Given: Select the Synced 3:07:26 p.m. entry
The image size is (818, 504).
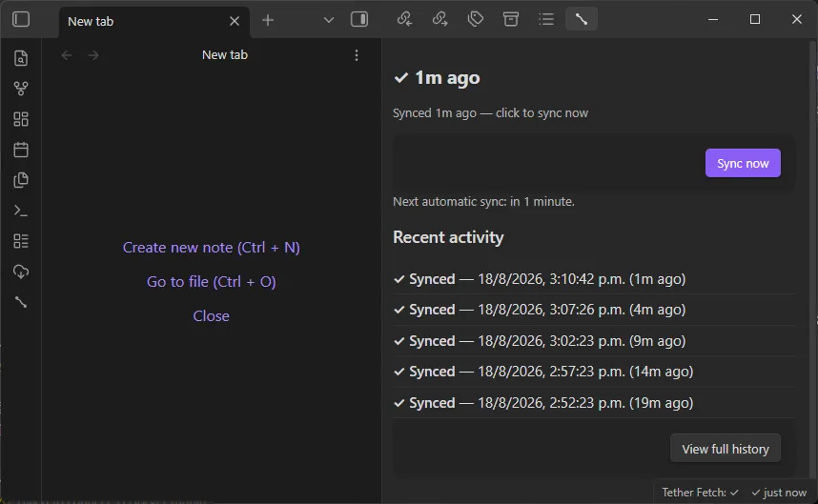Looking at the screenshot, I should (x=595, y=310).
